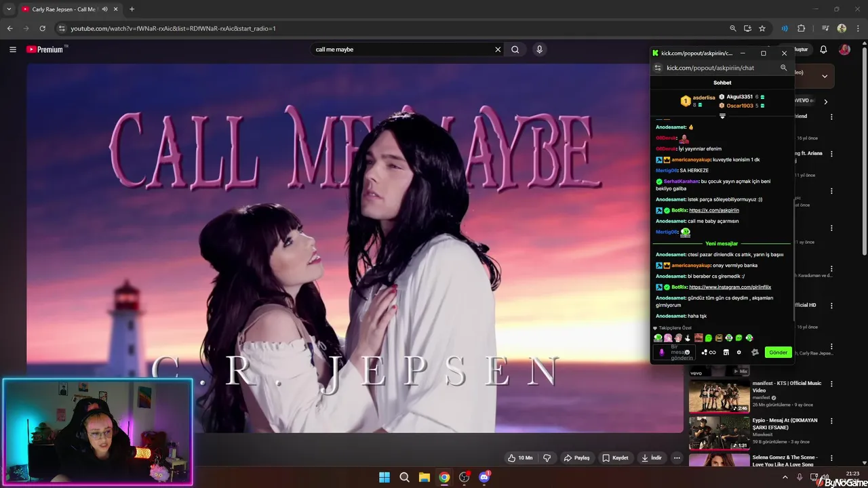The image size is (868, 488).
Task: Send the chat message with Gönder
Action: tap(778, 352)
